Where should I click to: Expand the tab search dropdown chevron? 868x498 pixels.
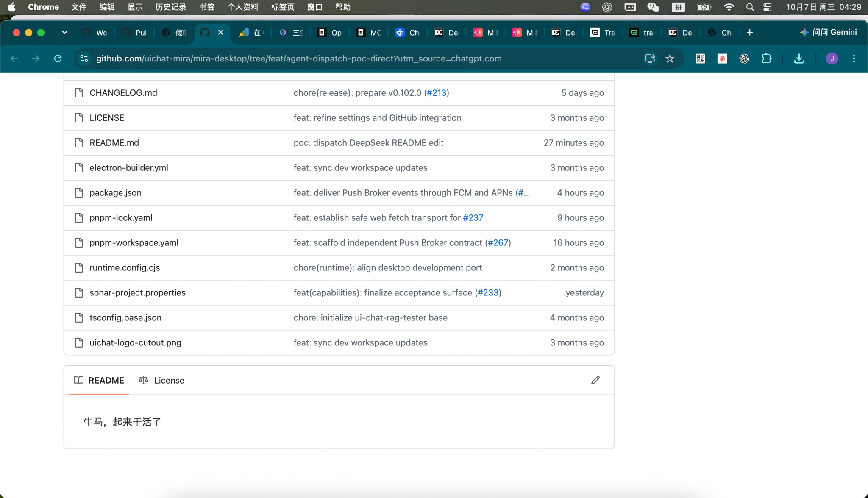(64, 32)
